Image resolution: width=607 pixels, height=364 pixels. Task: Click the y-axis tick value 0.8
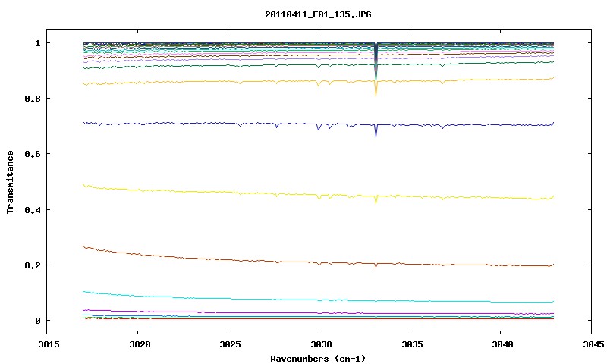(33, 99)
